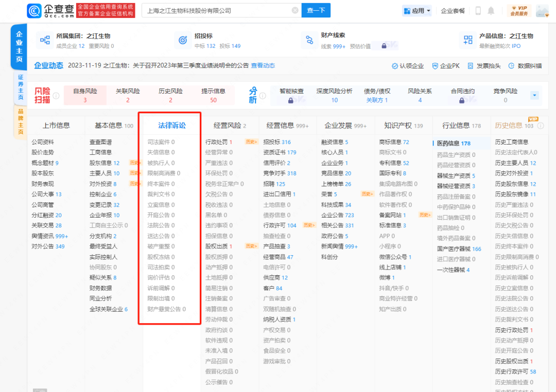Click info icon beside 风险扫描
The image size is (556, 392).
point(56,96)
